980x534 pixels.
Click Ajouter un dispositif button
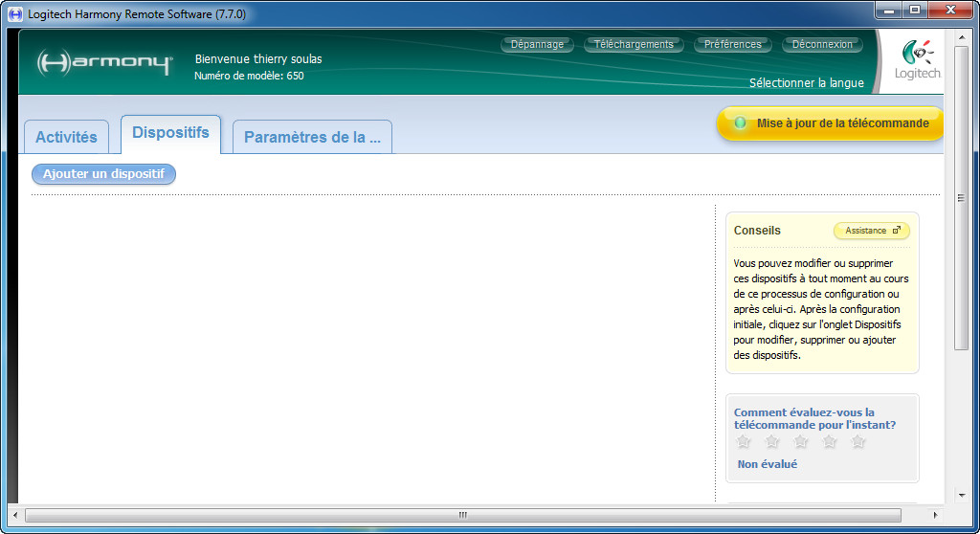[x=103, y=174]
